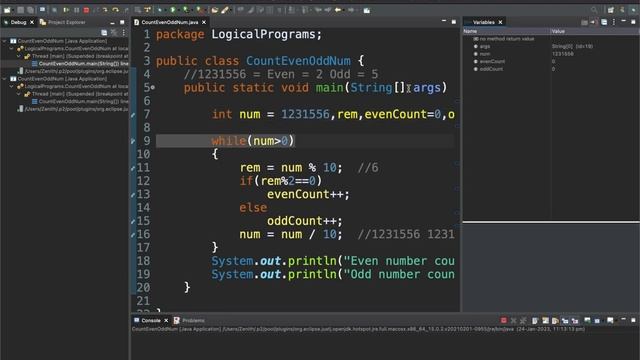
Task: Switch to the Project Explorer tab
Action: pyautogui.click(x=62, y=22)
